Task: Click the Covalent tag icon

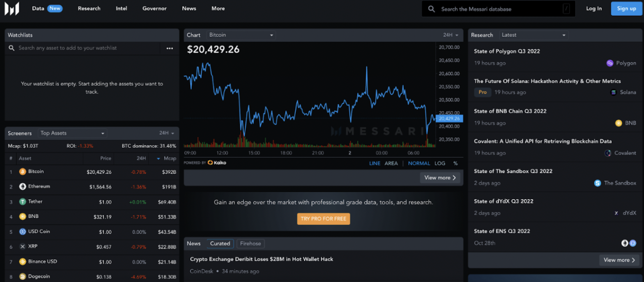Action: pos(608,153)
